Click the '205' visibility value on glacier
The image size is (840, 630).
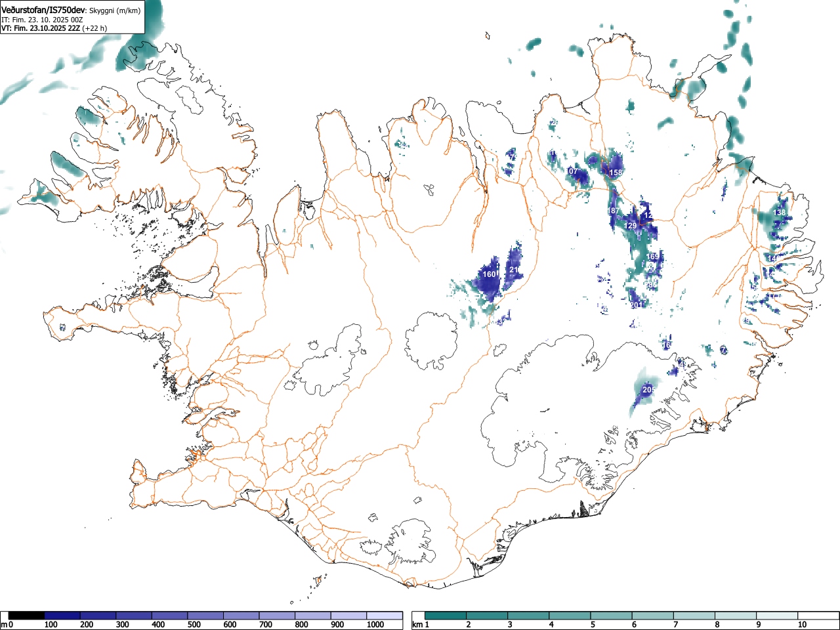pyautogui.click(x=648, y=390)
